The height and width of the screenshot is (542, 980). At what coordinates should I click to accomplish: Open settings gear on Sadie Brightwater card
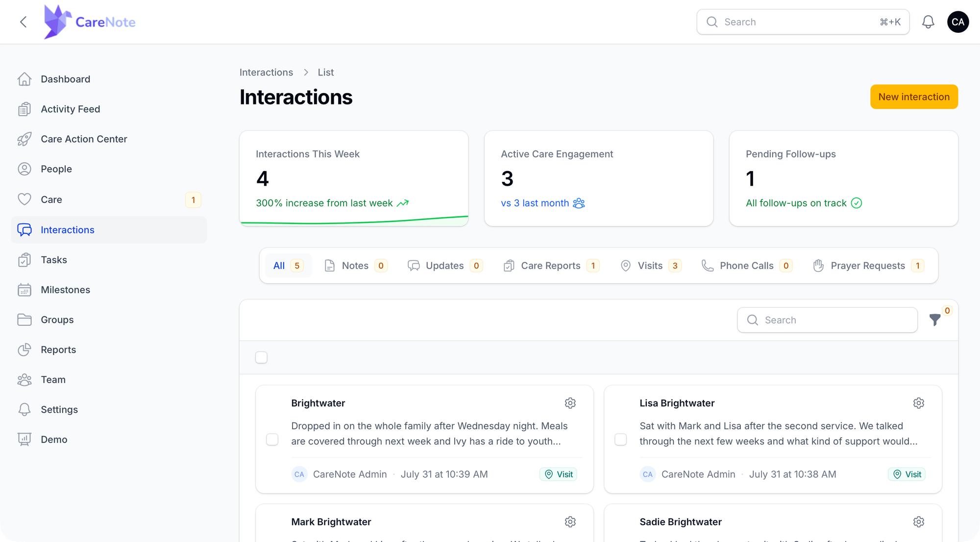coord(919,522)
